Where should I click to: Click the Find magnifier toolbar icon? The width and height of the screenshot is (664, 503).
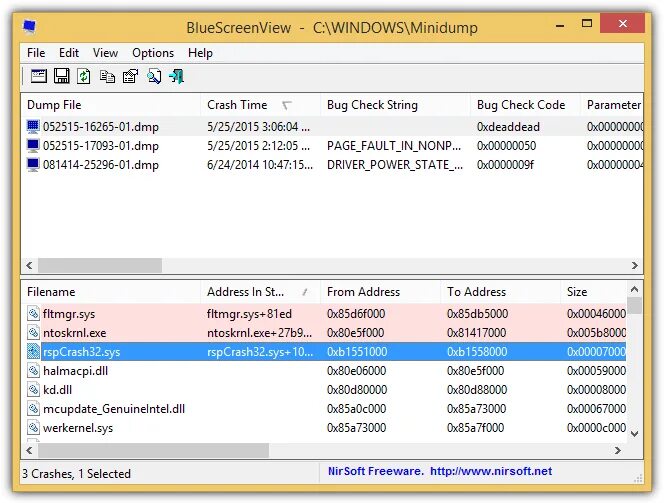[154, 76]
